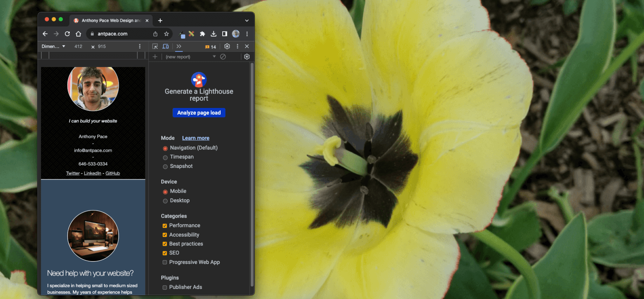Open device toolbar more options menu
Image resolution: width=644 pixels, height=299 pixels.
[140, 46]
